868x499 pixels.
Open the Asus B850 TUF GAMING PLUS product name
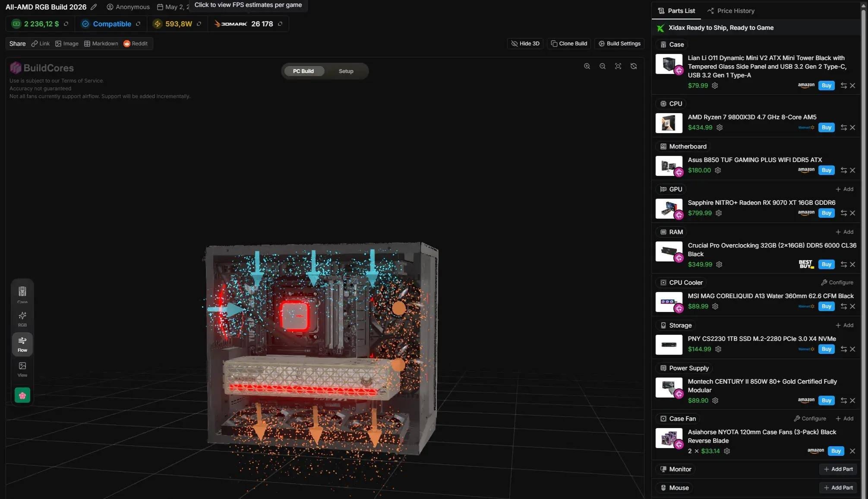point(755,160)
